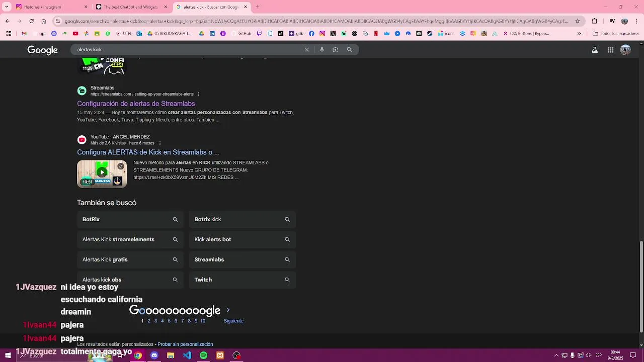Search by image with the lens icon
The height and width of the screenshot is (362, 644).
coord(335,50)
